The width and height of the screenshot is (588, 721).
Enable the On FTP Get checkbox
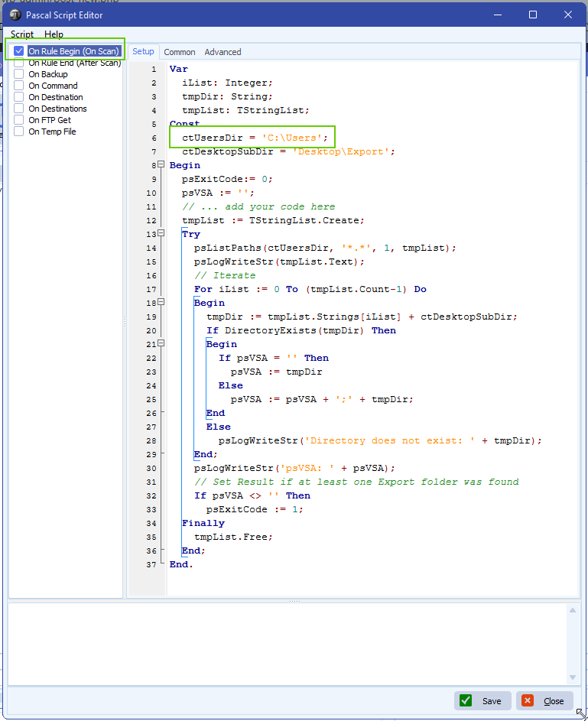click(x=19, y=120)
